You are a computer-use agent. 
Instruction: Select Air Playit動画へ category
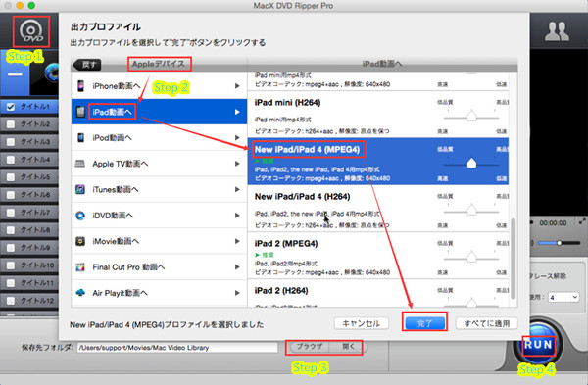[159, 293]
